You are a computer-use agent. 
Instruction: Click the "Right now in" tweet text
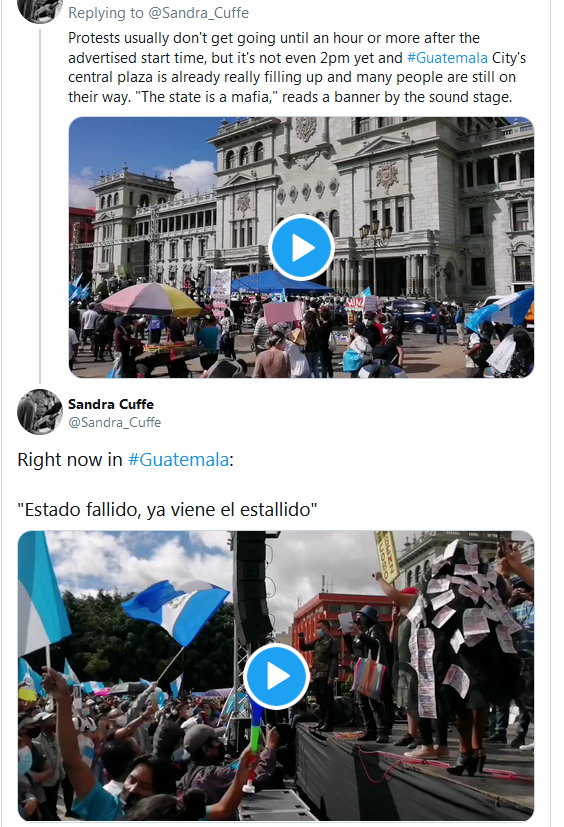coord(70,459)
